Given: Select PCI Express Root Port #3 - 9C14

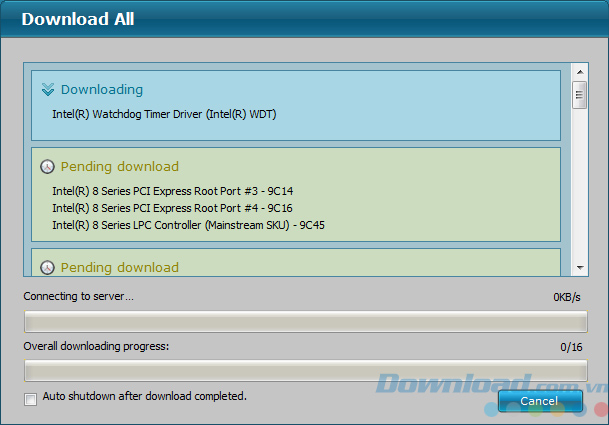Looking at the screenshot, I should coord(173,191).
